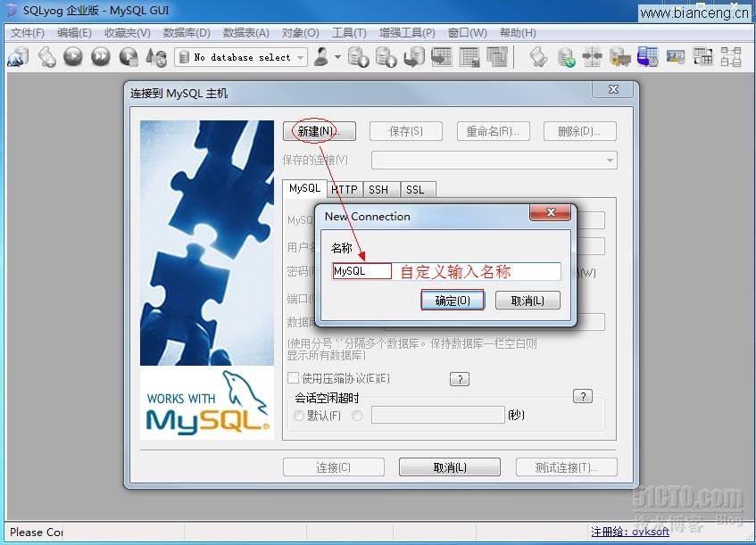Switch to the HTTP tab
756x545 pixels.
point(345,189)
